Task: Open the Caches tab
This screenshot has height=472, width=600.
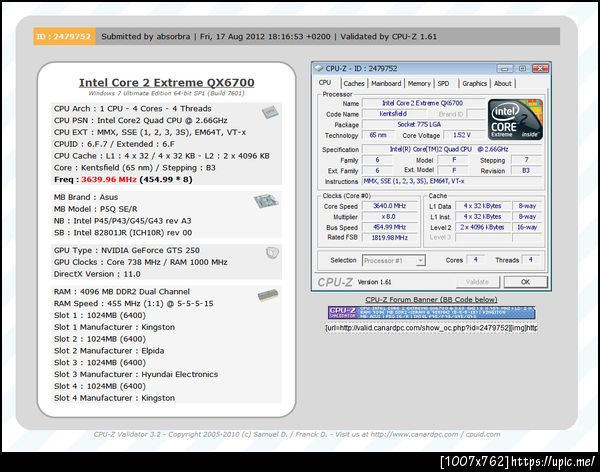Action: (354, 83)
